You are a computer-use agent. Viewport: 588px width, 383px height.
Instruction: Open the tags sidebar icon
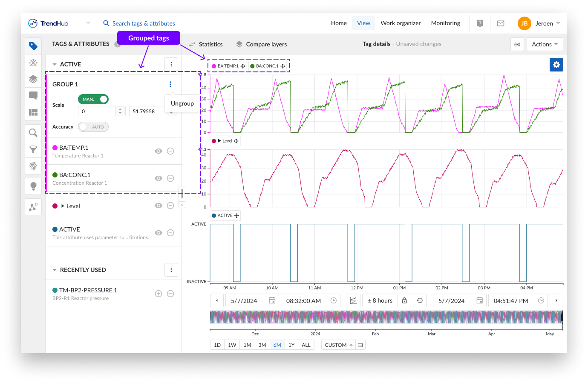(x=33, y=46)
